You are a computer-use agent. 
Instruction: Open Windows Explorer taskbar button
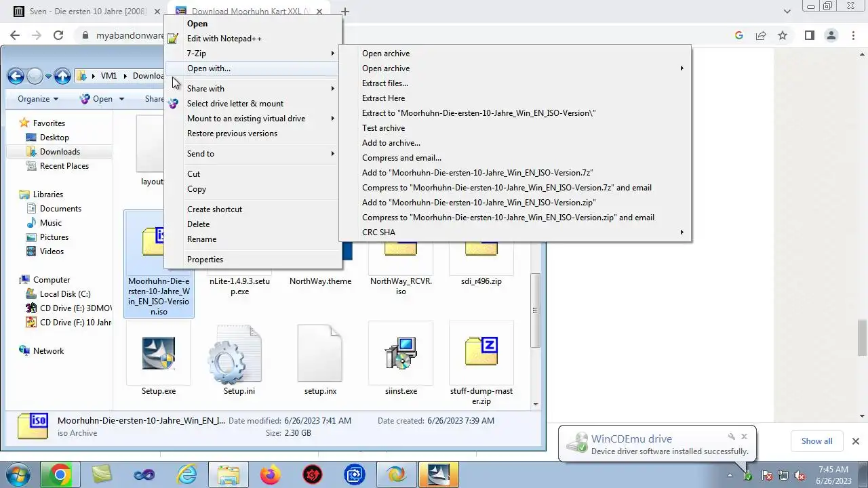click(228, 475)
